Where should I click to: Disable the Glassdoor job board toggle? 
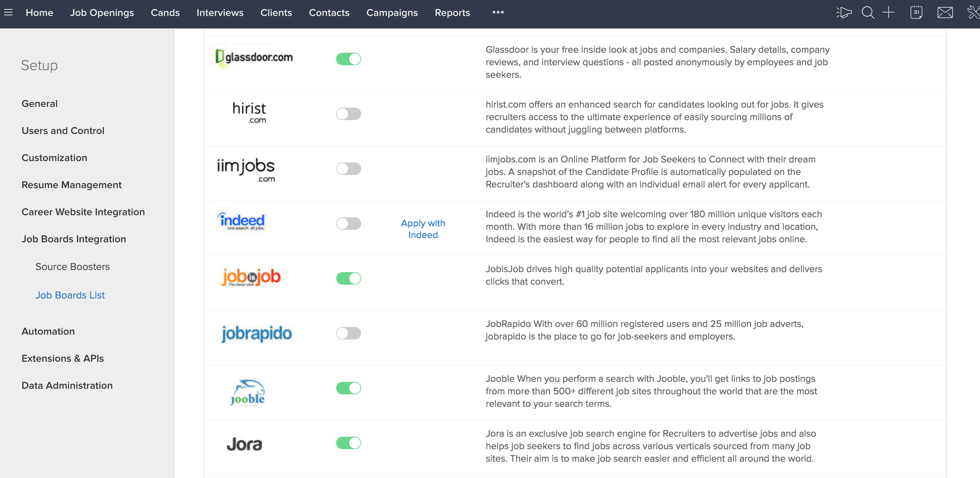click(348, 59)
